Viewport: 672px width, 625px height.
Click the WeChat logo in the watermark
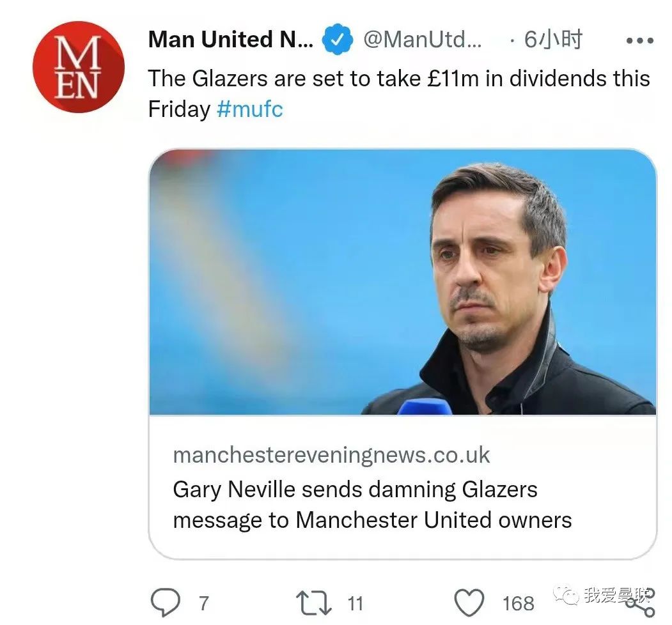click(566, 595)
